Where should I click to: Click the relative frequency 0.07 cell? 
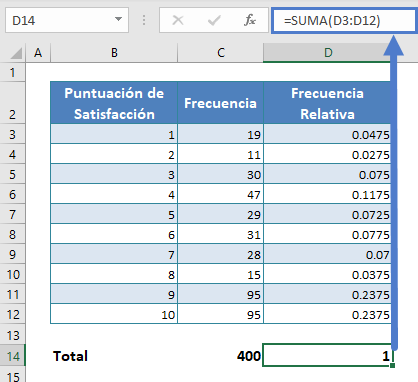pos(327,254)
